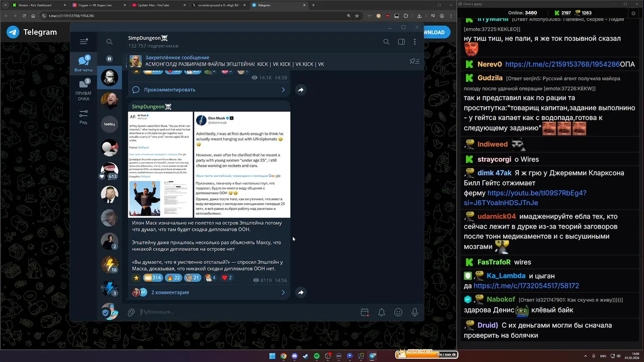Viewport: 644px width, 362px height.
Task: Toggle the right info sidebar panel
Action: tap(401, 42)
